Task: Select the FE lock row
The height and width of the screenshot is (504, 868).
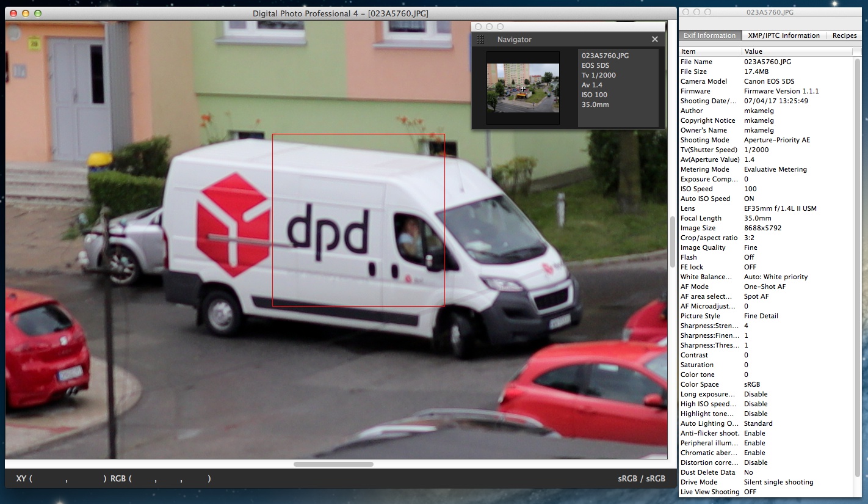Action: pos(766,267)
